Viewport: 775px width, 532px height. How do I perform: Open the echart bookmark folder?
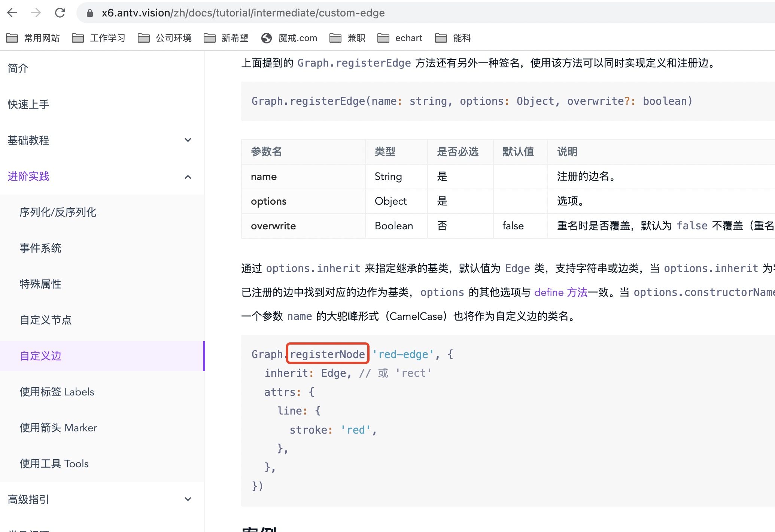pyautogui.click(x=400, y=38)
